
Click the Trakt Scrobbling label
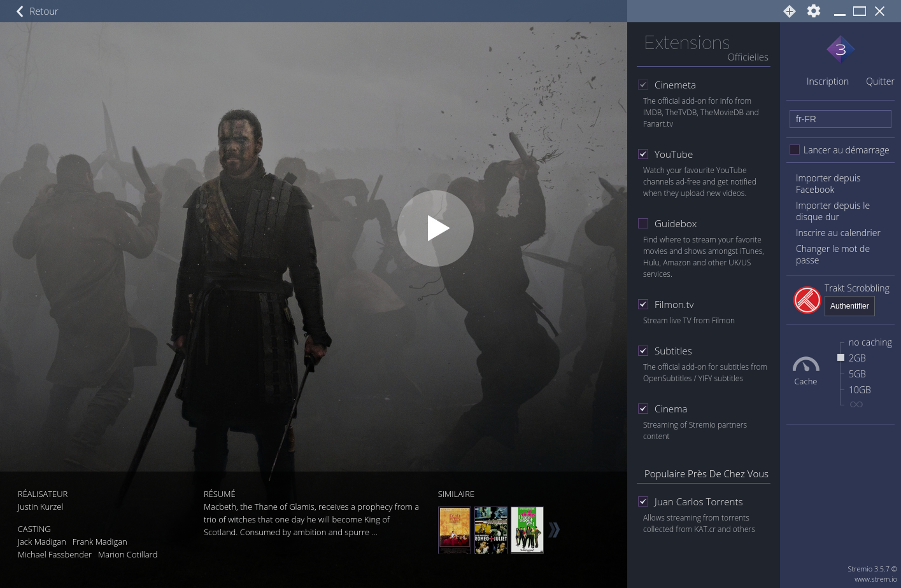coord(856,288)
